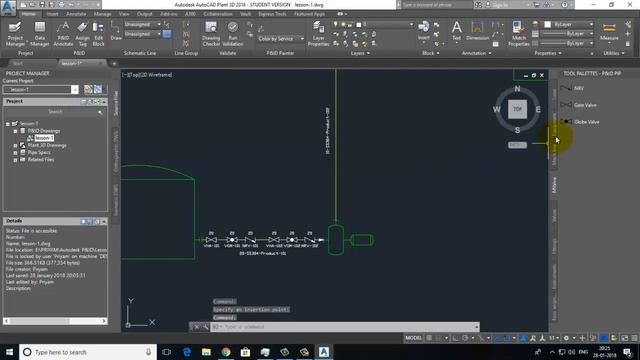Image resolution: width=640 pixels, height=360 pixels.
Task: Toggle MODEL space button in status bar
Action: (x=413, y=338)
